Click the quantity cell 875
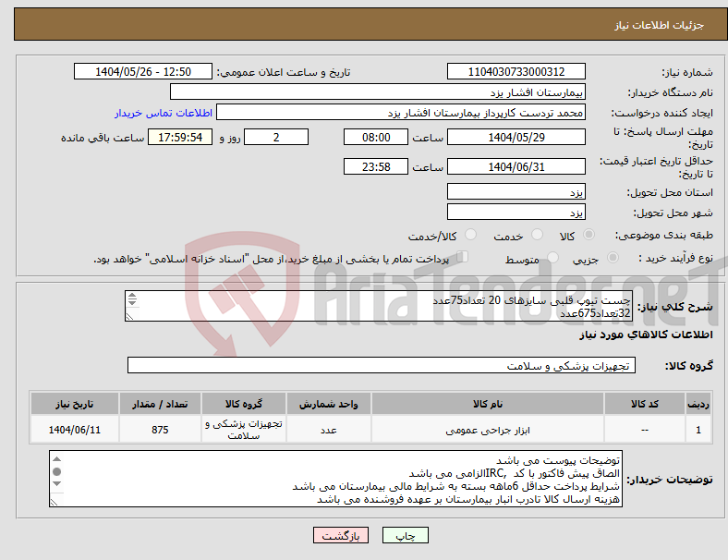Image resolution: width=728 pixels, height=560 pixels. click(x=160, y=430)
